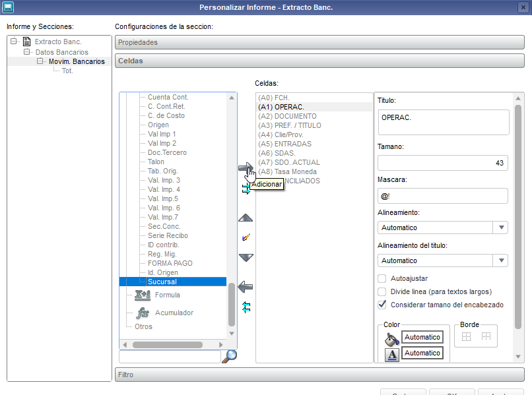Collapse the Datos Bancarios tree node
Viewport: 532px width, 395px height.
26,52
